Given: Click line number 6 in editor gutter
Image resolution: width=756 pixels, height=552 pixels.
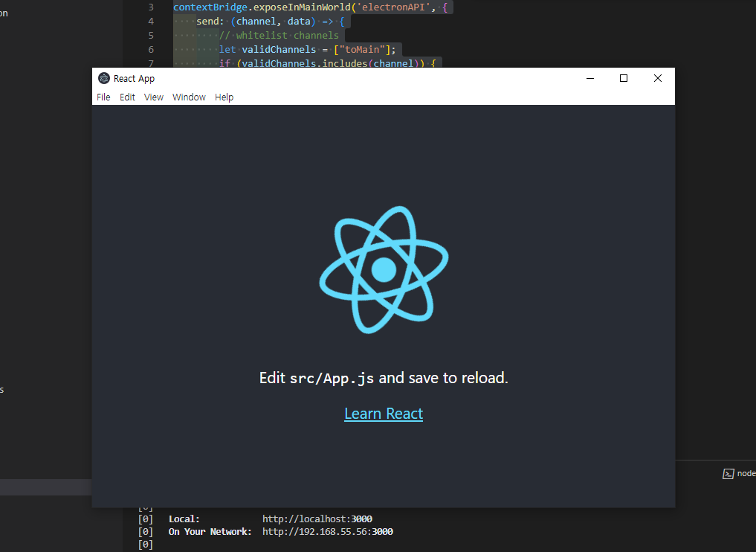Looking at the screenshot, I should click(151, 49).
